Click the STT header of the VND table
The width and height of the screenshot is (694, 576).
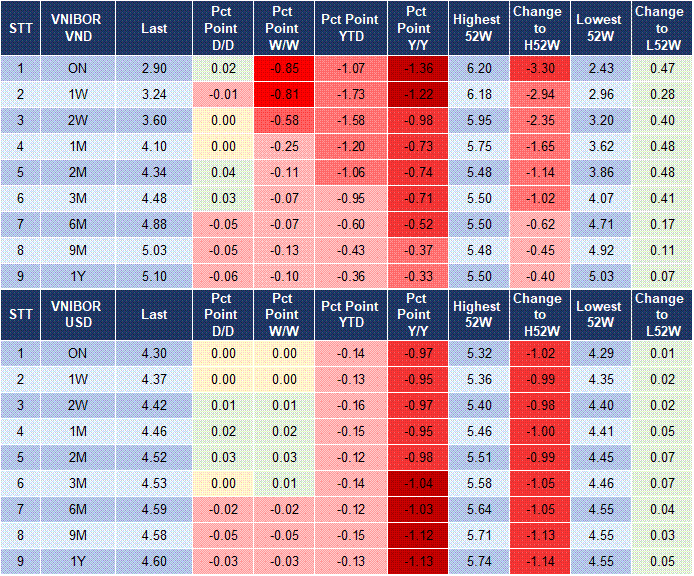click(21, 28)
